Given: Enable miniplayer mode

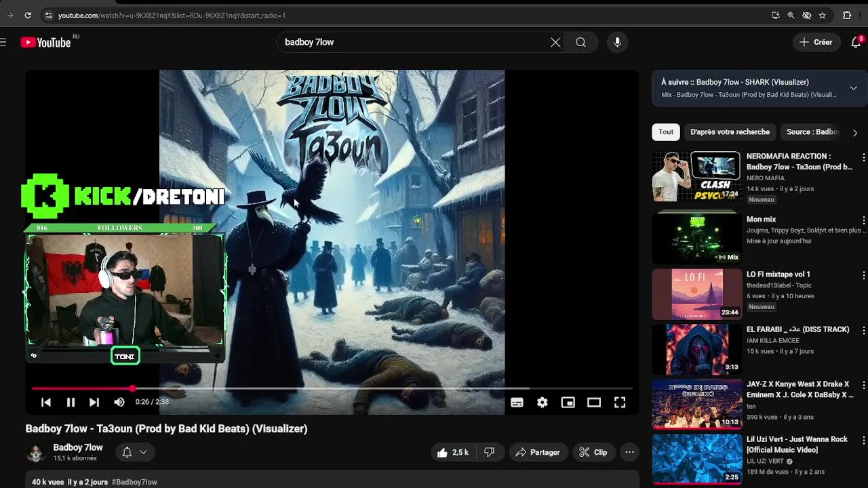Looking at the screenshot, I should click(568, 403).
